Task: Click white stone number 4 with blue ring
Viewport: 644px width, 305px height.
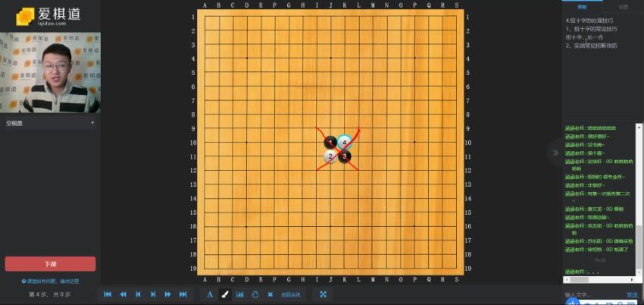Action: point(345,143)
